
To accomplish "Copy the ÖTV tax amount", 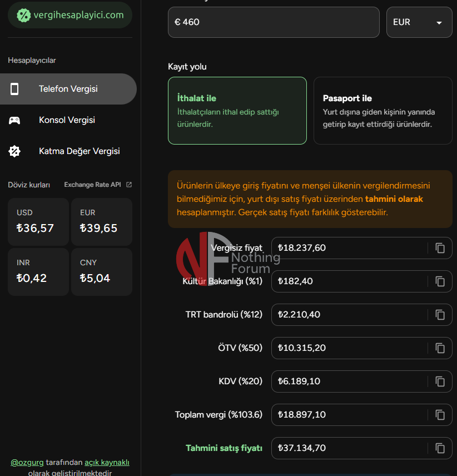I will (440, 348).
